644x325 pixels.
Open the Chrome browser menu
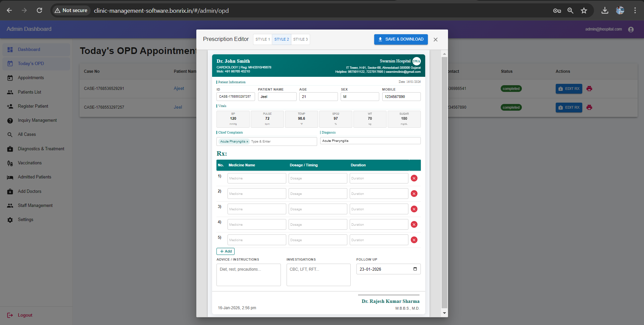[x=635, y=10]
